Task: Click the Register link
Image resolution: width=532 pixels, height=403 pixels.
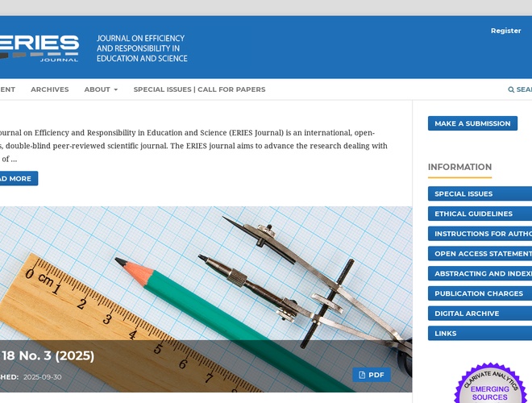Action: 505,31
